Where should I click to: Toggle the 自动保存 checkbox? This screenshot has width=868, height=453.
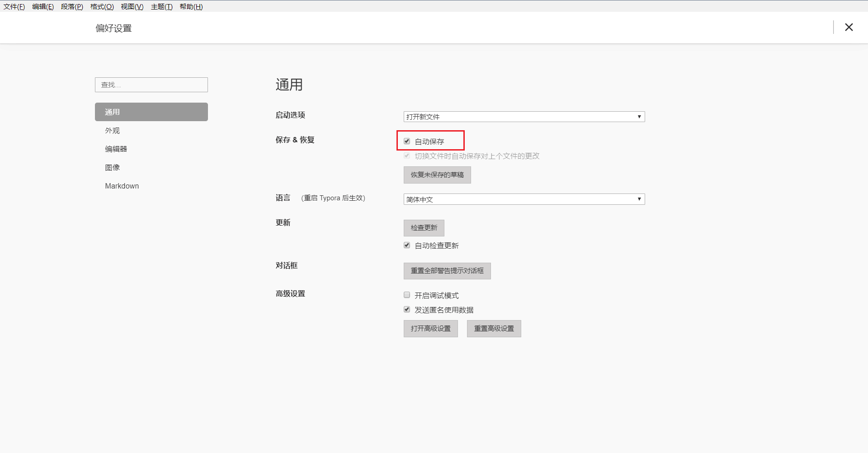click(407, 142)
